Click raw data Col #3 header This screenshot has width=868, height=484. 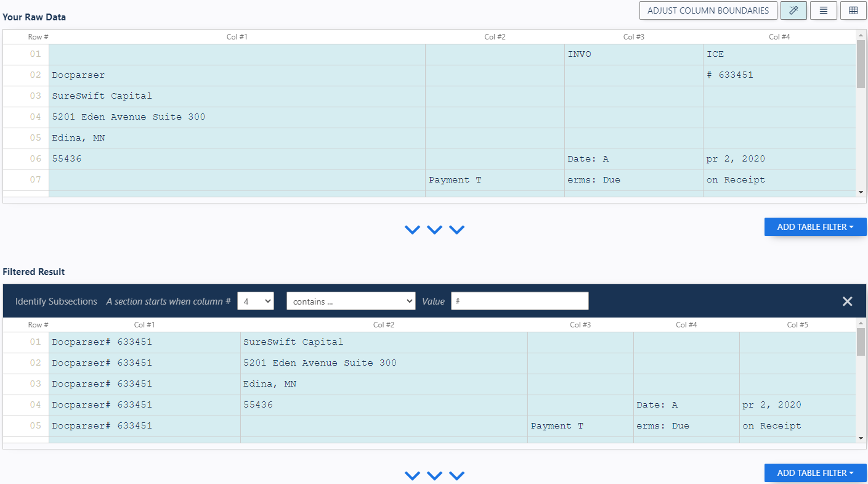633,37
